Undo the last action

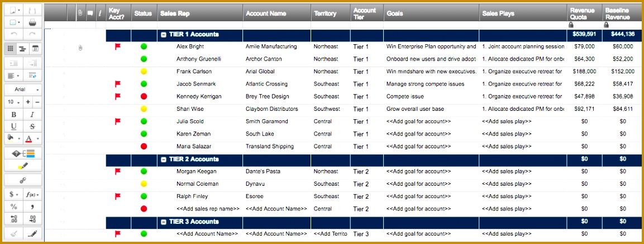pos(13,34)
